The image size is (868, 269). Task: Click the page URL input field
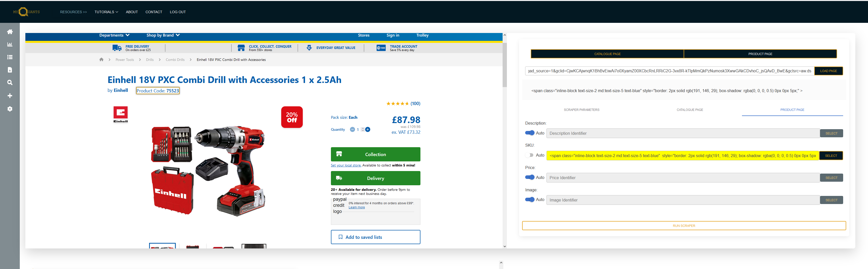pos(669,71)
